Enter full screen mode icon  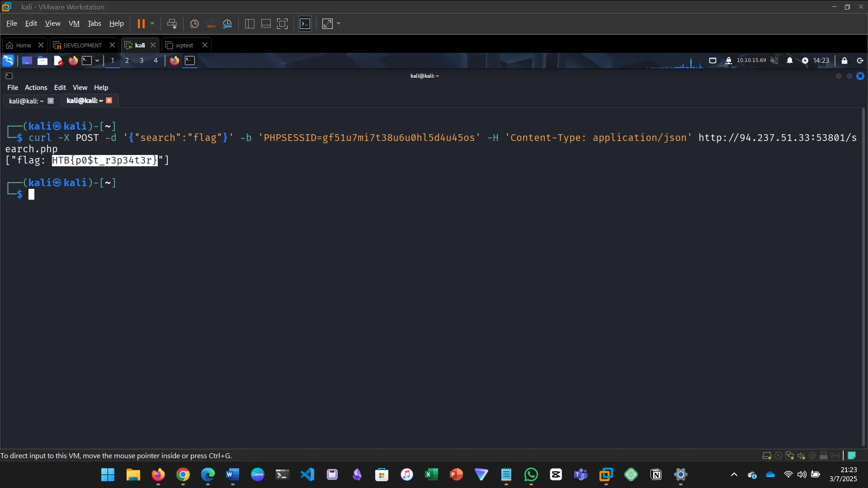tap(282, 23)
